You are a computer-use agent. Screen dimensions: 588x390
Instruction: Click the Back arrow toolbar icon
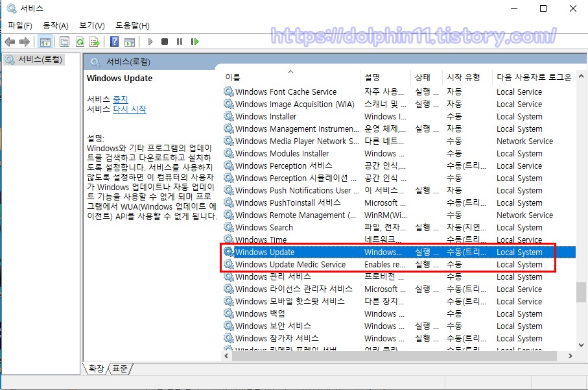(10, 42)
